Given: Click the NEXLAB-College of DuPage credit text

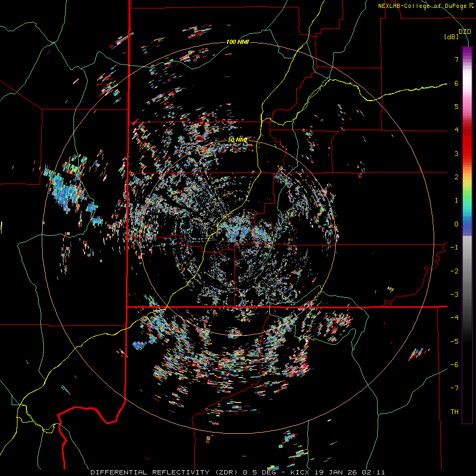Looking at the screenshot, I should (x=425, y=6).
